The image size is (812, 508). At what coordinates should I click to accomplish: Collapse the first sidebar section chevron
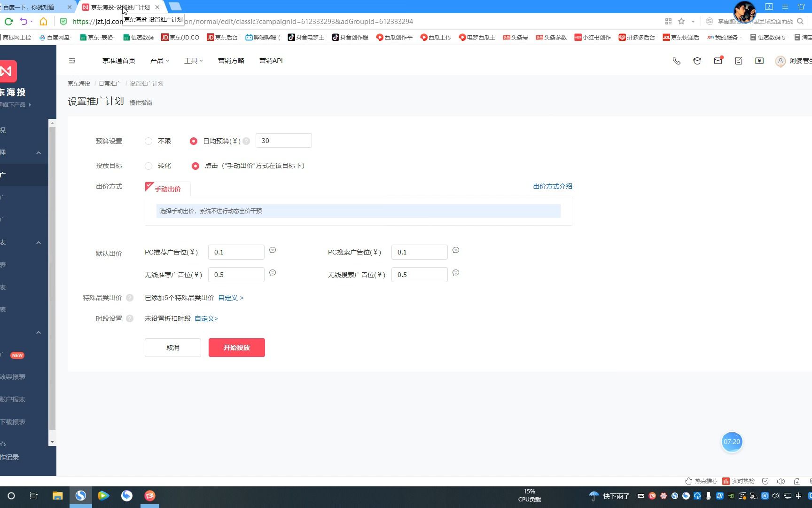[x=39, y=153]
